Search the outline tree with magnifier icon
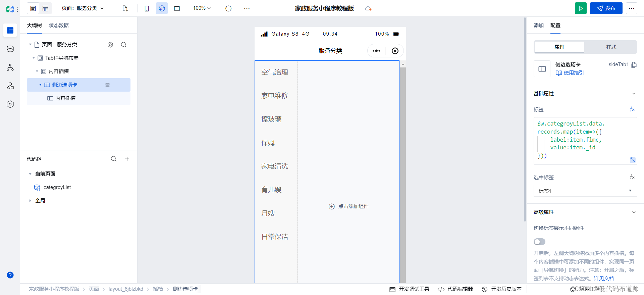644x295 pixels. click(124, 45)
